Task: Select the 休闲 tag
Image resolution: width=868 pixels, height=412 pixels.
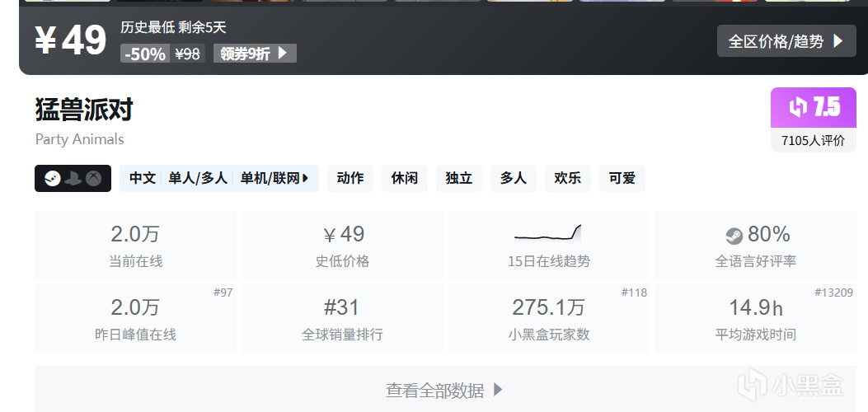Action: pos(405,178)
